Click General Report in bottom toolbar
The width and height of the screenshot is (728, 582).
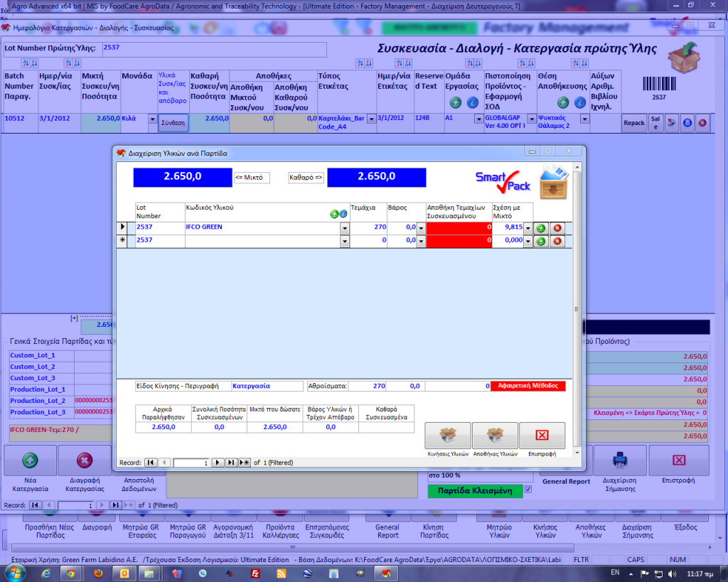click(387, 531)
